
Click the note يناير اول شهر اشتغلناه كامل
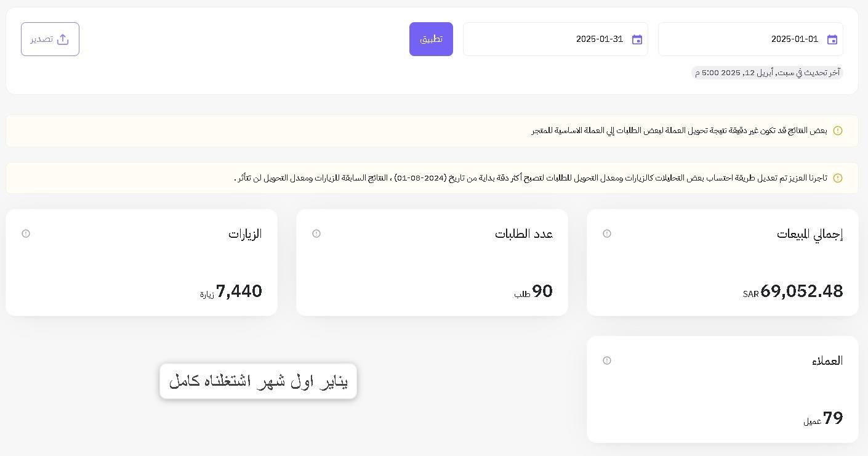click(258, 381)
